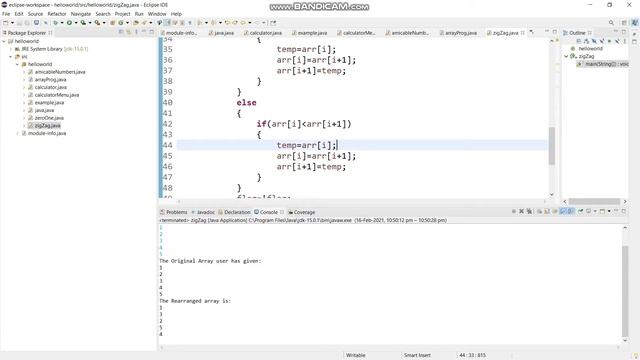Collapse all in Package Explorer
Viewport: 640px width, 360px height.
tap(121, 32)
